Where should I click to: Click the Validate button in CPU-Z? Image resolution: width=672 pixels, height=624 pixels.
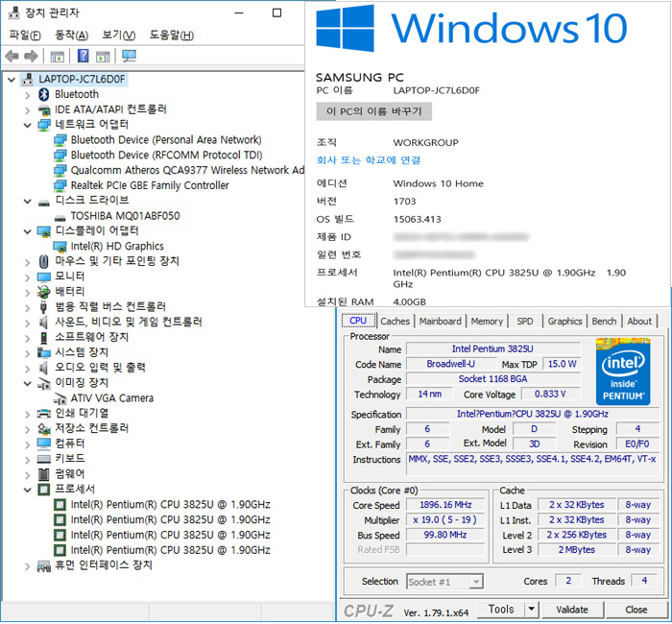pyautogui.click(x=572, y=610)
